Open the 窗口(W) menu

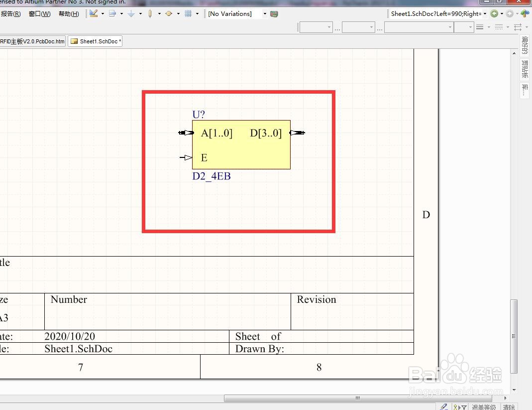point(40,14)
